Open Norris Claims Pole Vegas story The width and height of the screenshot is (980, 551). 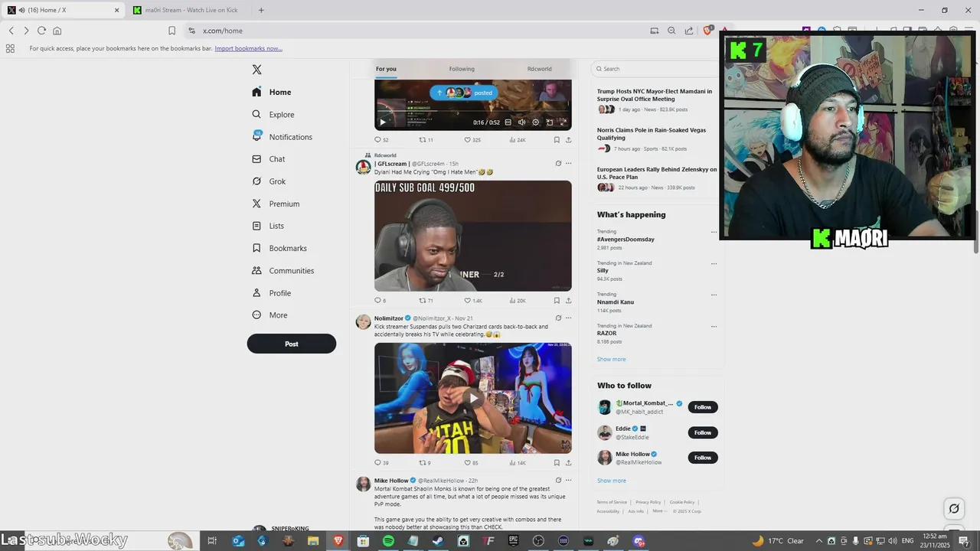tap(652, 134)
